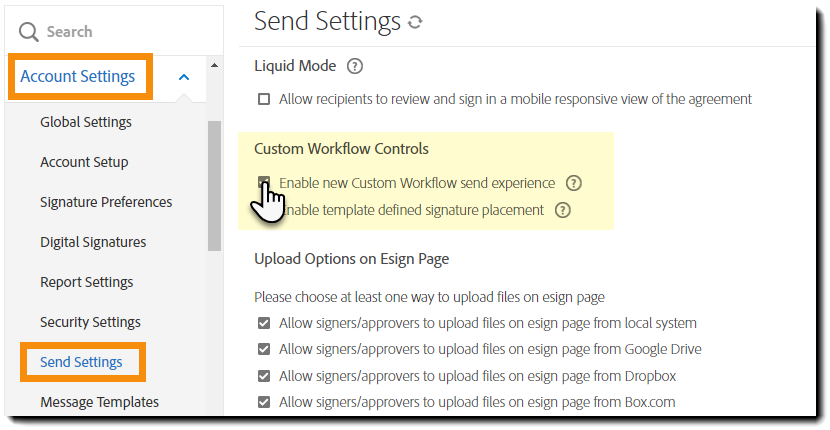The height and width of the screenshot is (430, 830).
Task: Uncheck upload from local system option
Action: (264, 323)
